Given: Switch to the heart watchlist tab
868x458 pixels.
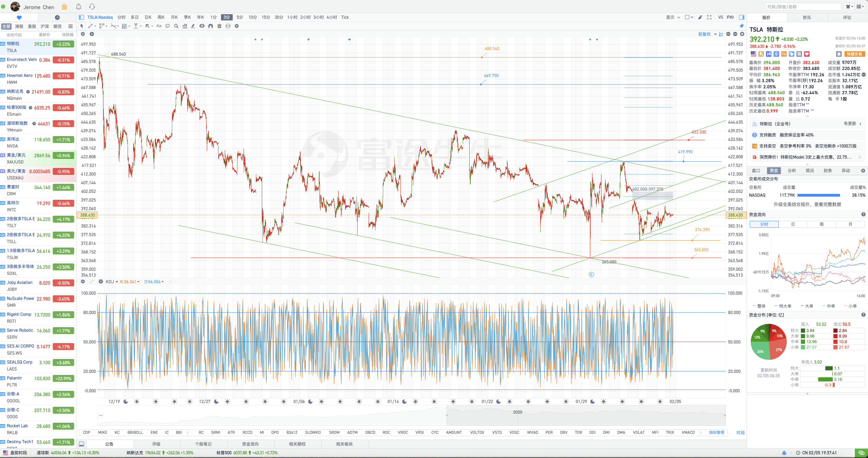Looking at the screenshot, I should click(x=19, y=17).
